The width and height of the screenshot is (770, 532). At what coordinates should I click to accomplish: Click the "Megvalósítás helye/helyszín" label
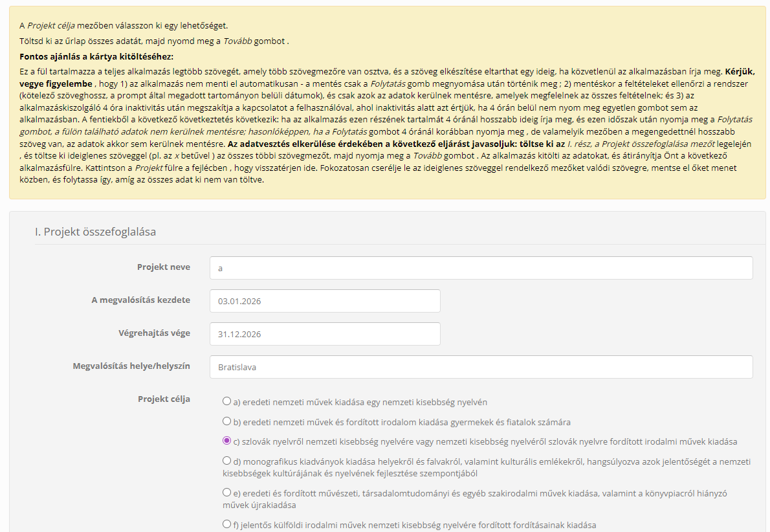[x=131, y=366]
